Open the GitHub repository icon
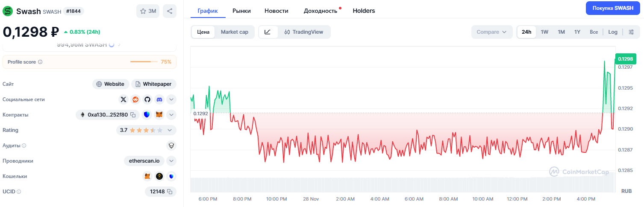Viewport: 644px width, 207px height. tap(147, 99)
